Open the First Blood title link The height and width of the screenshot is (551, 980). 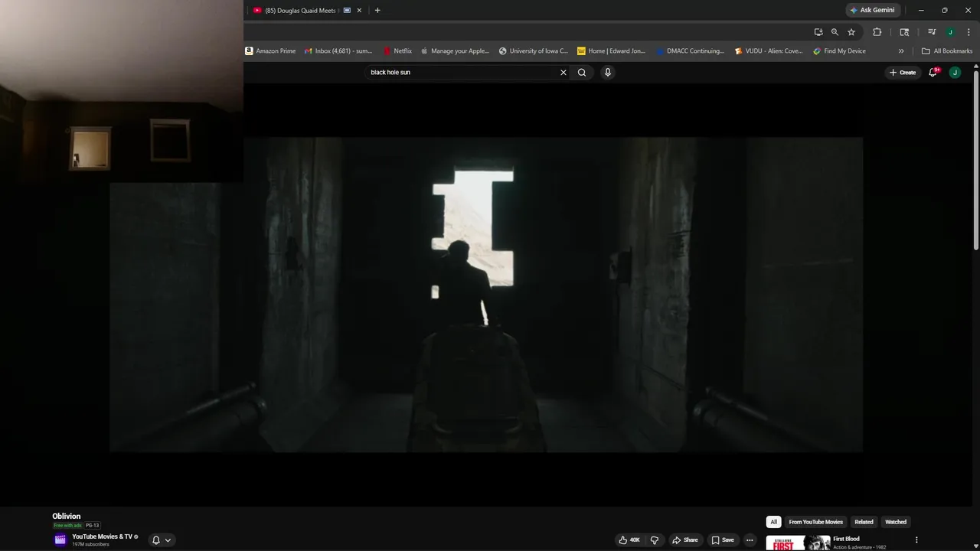[x=846, y=539]
